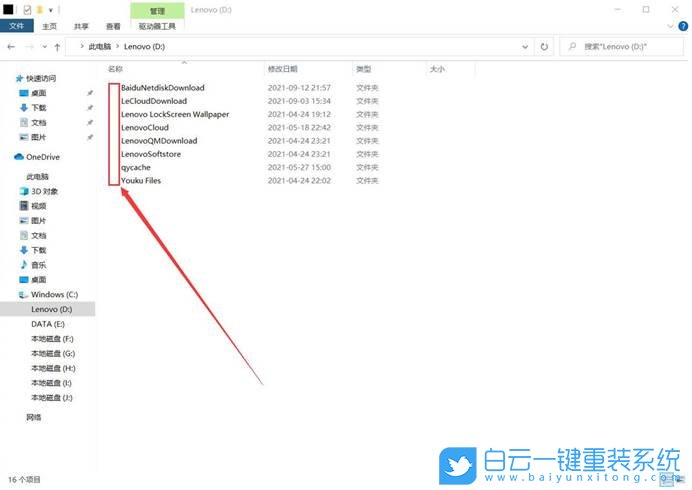This screenshot has width=692, height=490.
Task: Sort by the 名称 column header
Action: [x=115, y=69]
